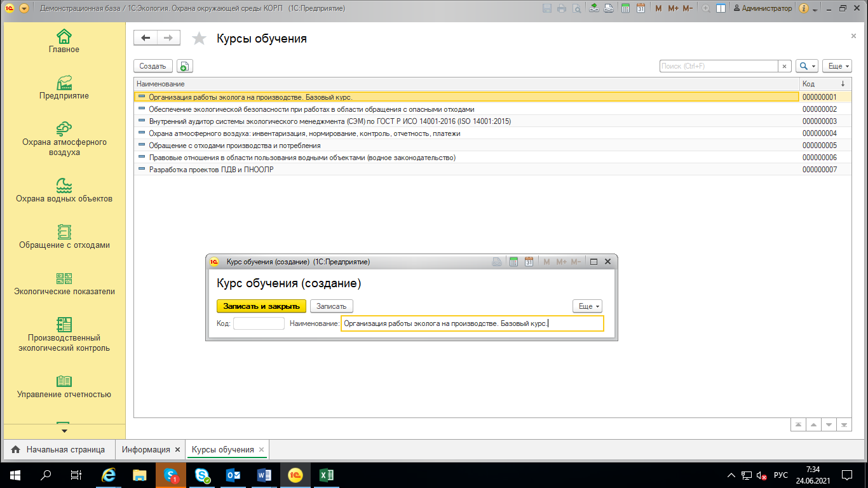Open the calendar from the dialog toolbar

529,261
